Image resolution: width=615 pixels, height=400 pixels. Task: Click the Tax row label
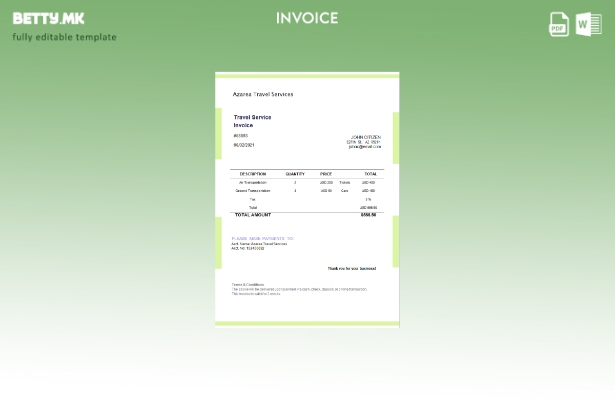(x=252, y=199)
